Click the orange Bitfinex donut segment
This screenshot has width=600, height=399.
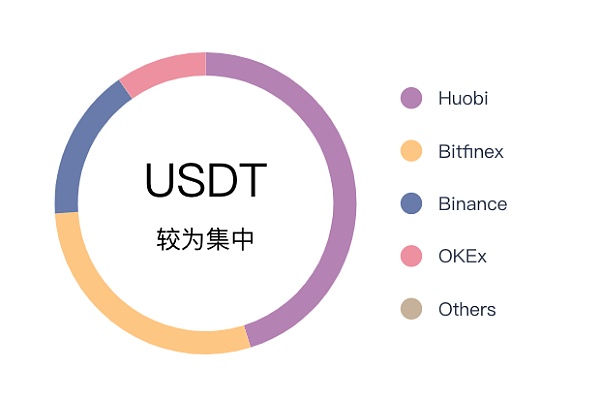coord(115,306)
